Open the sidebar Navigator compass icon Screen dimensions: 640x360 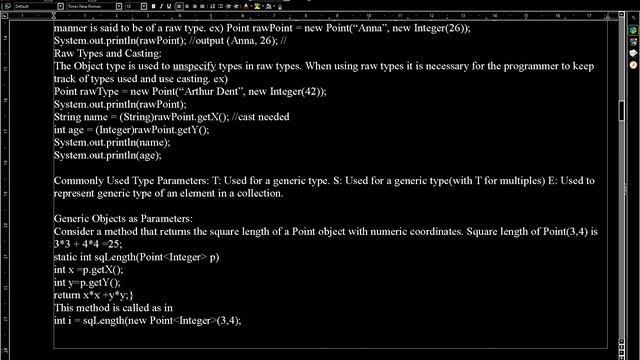click(x=633, y=64)
